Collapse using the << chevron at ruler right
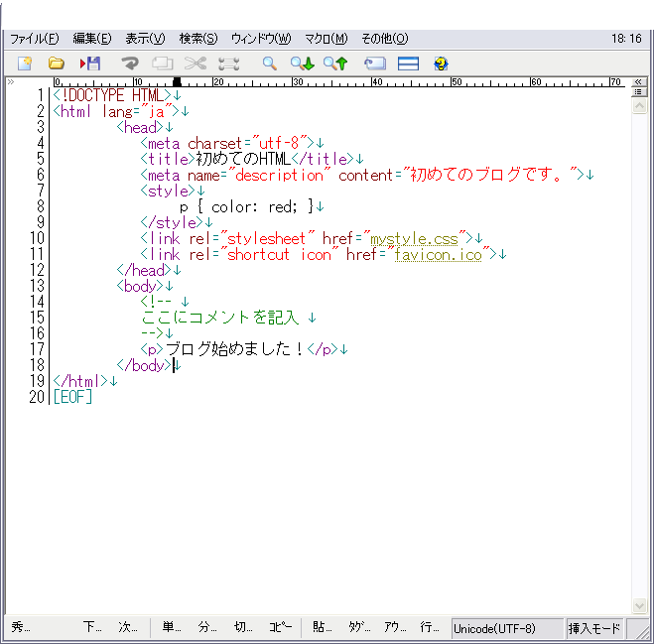This screenshot has width=654, height=644. (638, 81)
